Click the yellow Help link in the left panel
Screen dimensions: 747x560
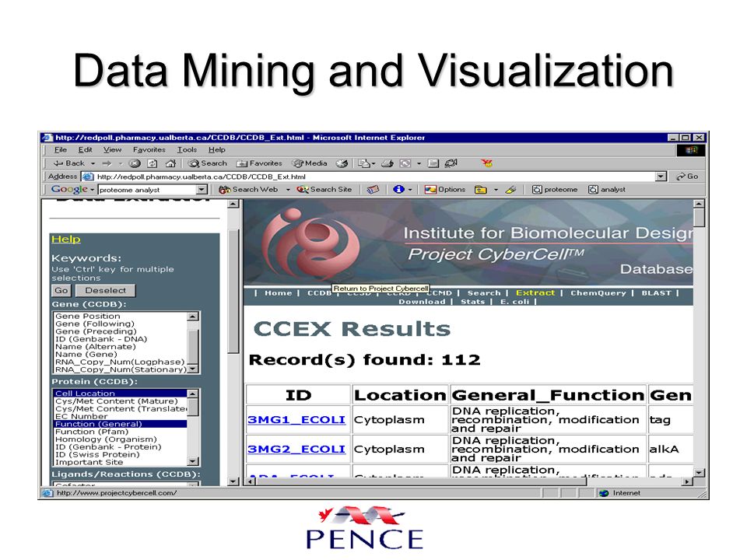[65, 239]
